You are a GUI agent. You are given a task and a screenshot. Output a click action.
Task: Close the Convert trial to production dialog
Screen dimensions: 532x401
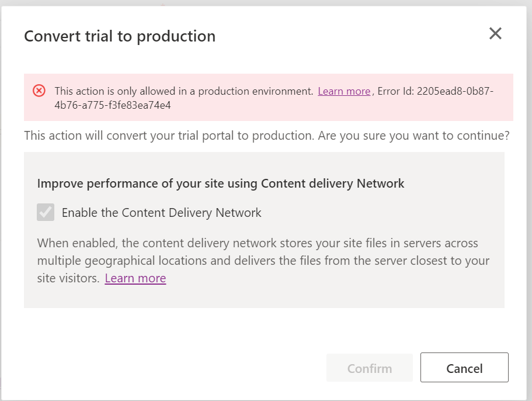[495, 33]
